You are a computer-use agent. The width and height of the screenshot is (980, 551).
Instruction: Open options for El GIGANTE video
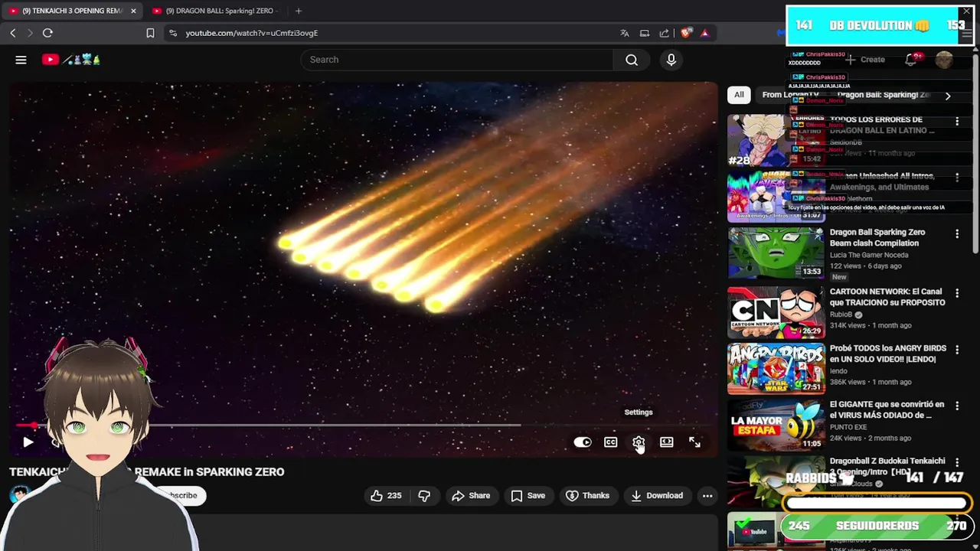pos(957,406)
